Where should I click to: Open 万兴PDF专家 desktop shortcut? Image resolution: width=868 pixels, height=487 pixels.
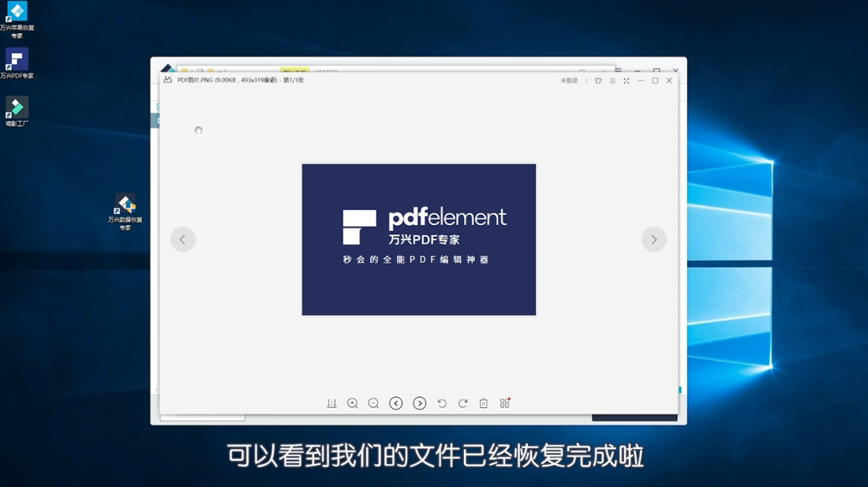[17, 64]
